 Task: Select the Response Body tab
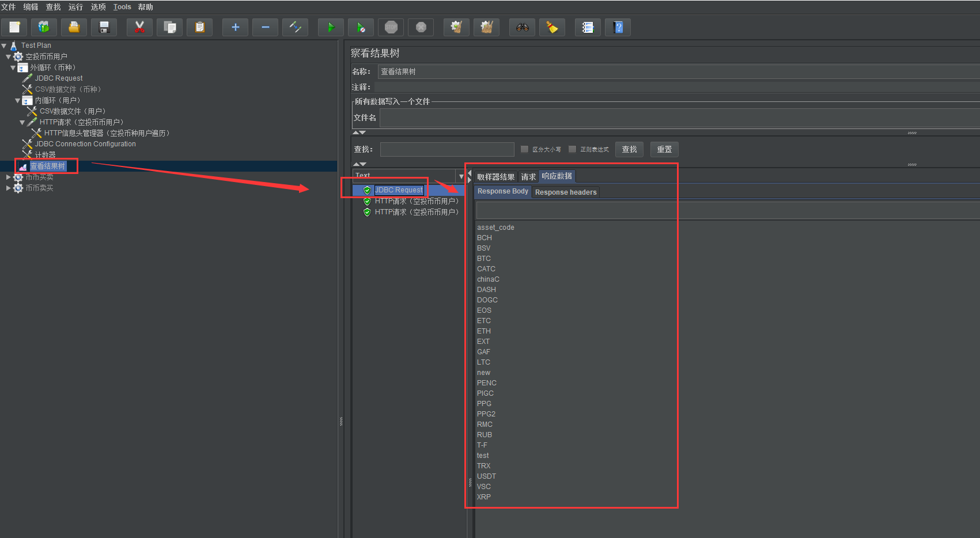tap(502, 191)
